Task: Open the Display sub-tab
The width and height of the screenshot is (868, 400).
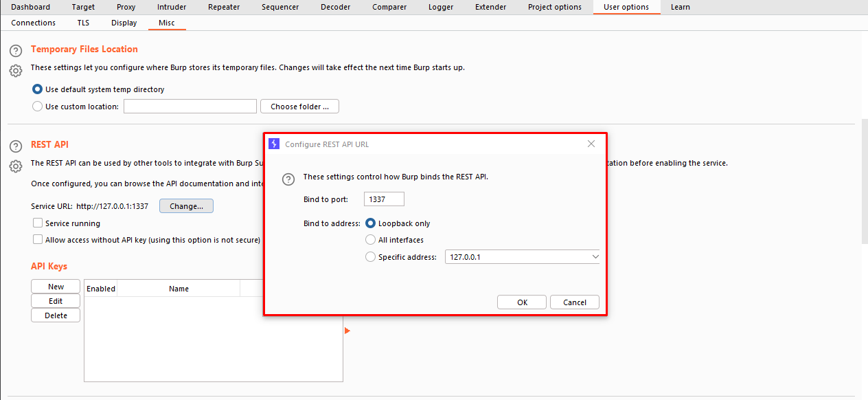Action: (x=124, y=23)
